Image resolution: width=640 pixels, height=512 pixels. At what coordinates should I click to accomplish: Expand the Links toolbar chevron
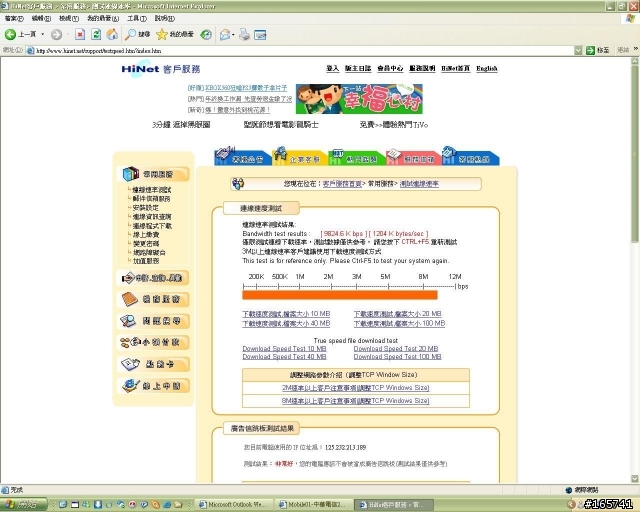click(x=636, y=49)
